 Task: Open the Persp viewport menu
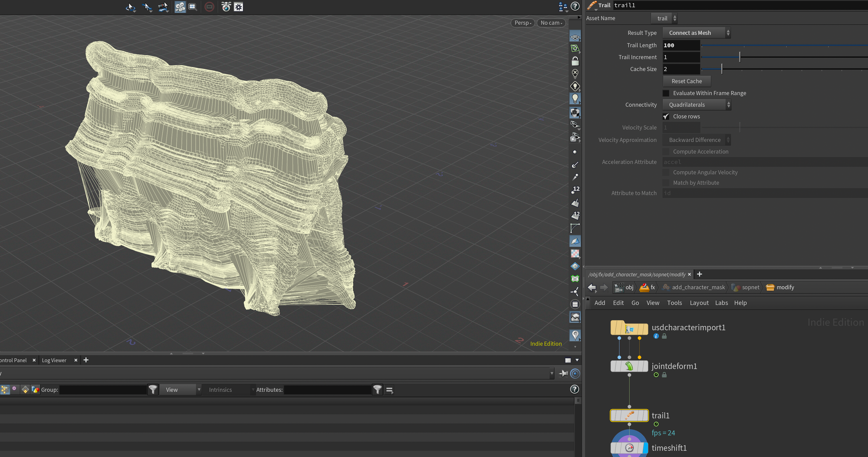point(523,23)
